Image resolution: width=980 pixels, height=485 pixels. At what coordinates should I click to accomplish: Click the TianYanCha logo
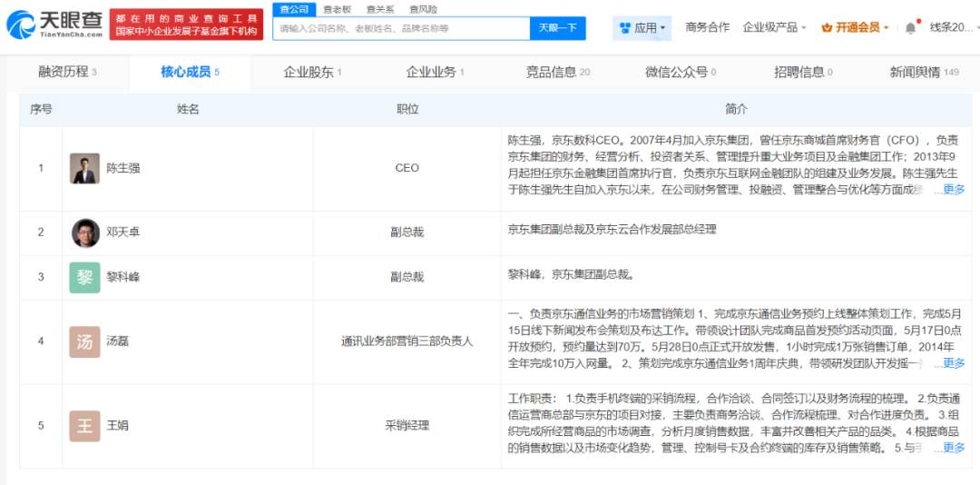pos(54,25)
